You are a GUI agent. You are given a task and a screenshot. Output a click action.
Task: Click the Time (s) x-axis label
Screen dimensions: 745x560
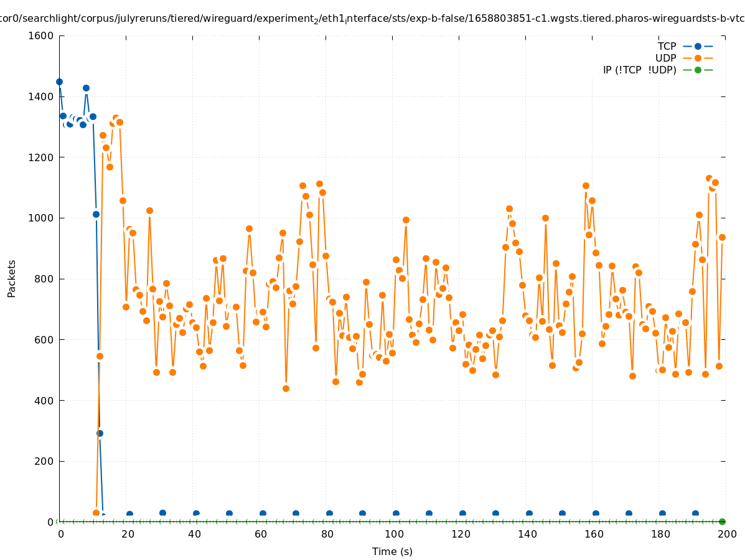(392, 551)
